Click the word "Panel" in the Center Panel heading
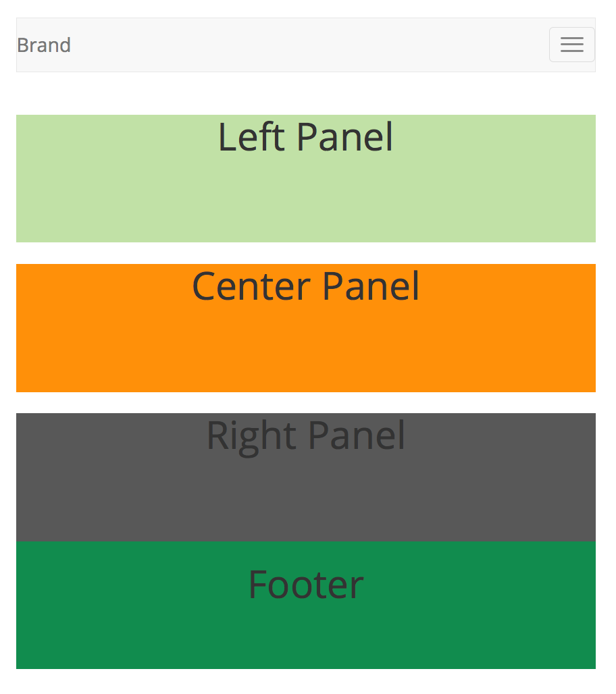 (371, 286)
